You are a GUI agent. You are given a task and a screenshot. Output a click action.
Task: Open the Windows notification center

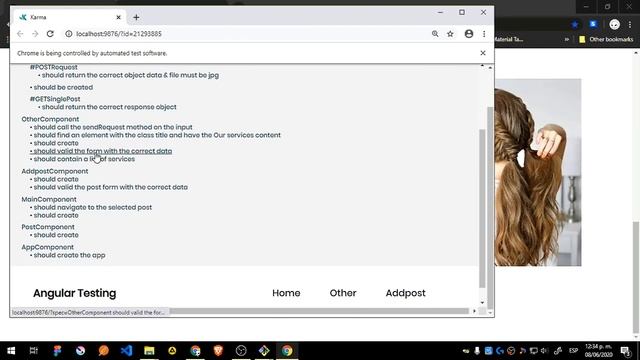tap(625, 351)
